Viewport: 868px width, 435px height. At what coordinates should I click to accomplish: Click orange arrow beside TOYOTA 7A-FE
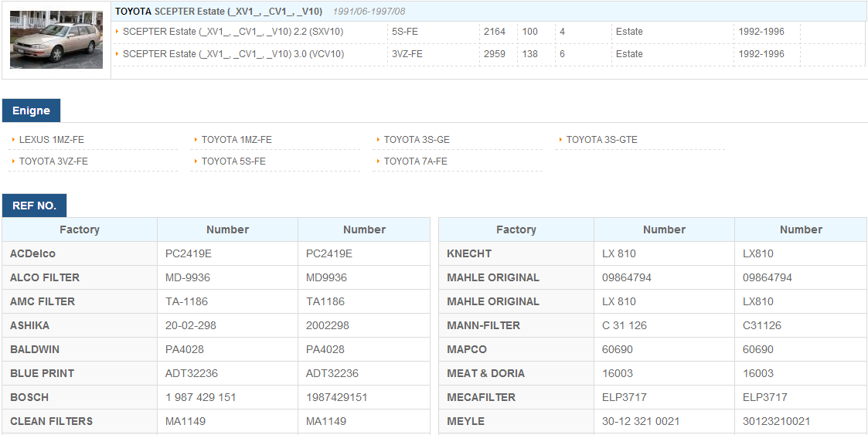point(378,161)
